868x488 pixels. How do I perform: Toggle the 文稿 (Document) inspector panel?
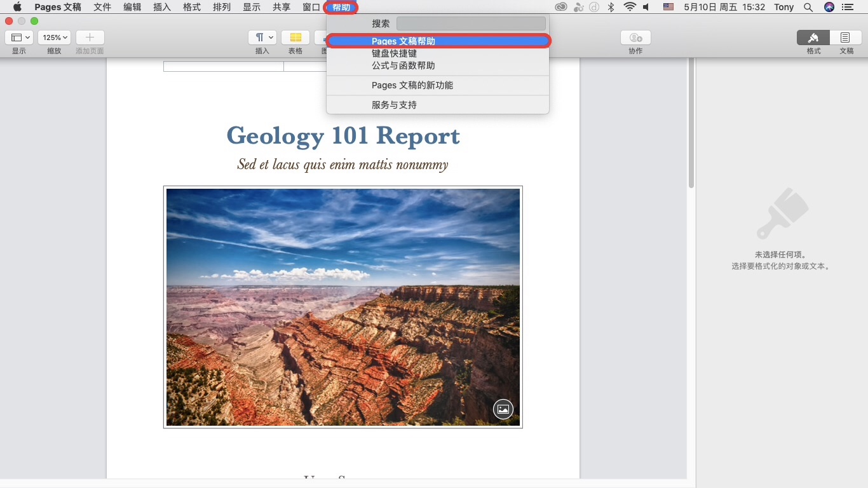pyautogui.click(x=845, y=37)
